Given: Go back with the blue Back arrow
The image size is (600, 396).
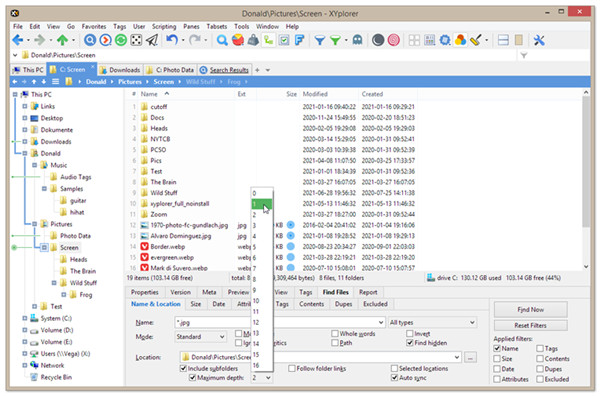Looking at the screenshot, I should 18,40.
